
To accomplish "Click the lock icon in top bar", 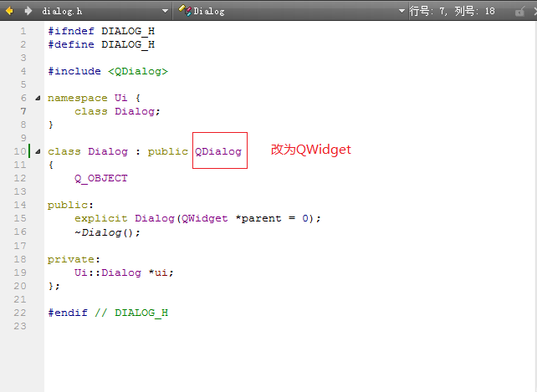I will point(520,12).
